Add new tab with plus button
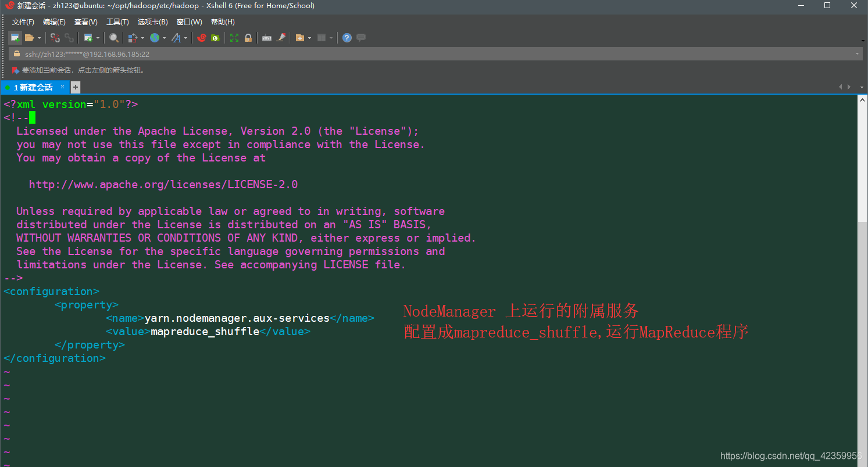868x467 pixels. [x=76, y=87]
